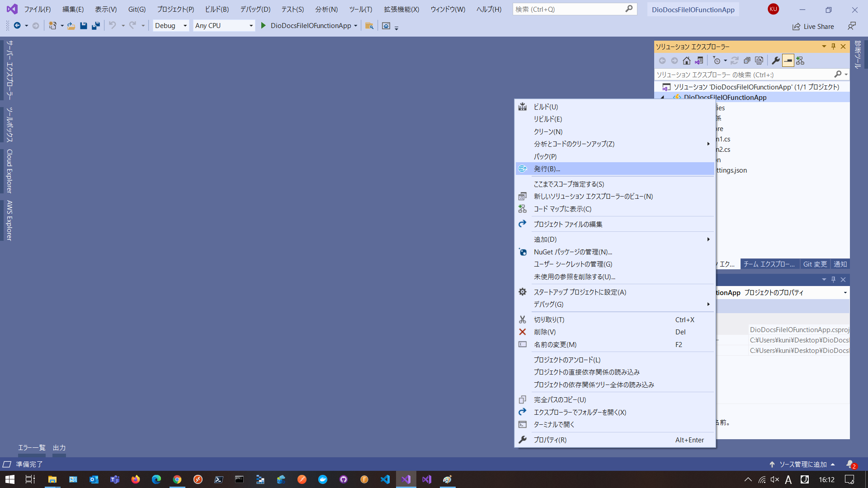Open the New Project dropdown arrow
The image size is (868, 488).
(62, 26)
